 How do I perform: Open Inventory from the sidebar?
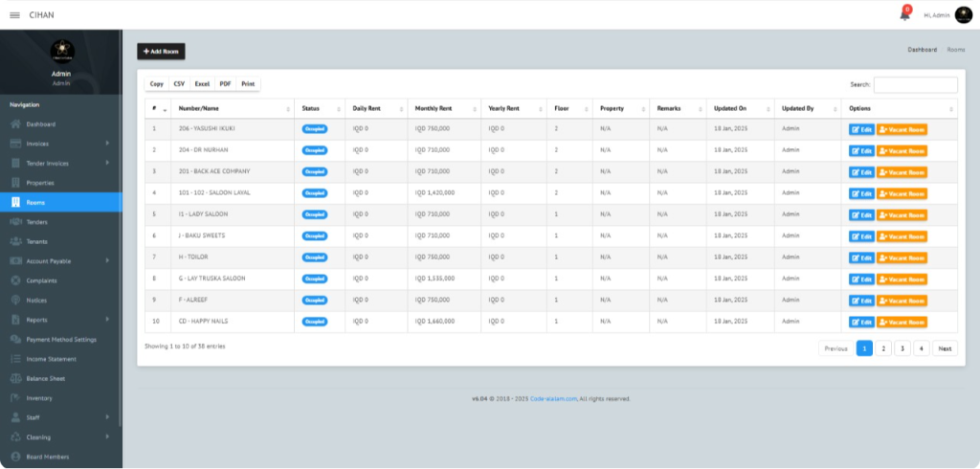[39, 398]
